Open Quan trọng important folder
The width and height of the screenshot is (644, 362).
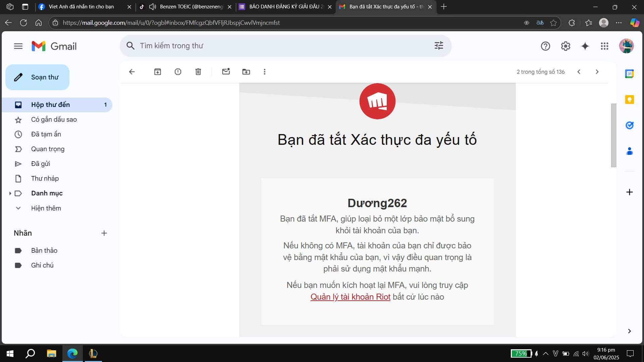[x=57, y=149]
